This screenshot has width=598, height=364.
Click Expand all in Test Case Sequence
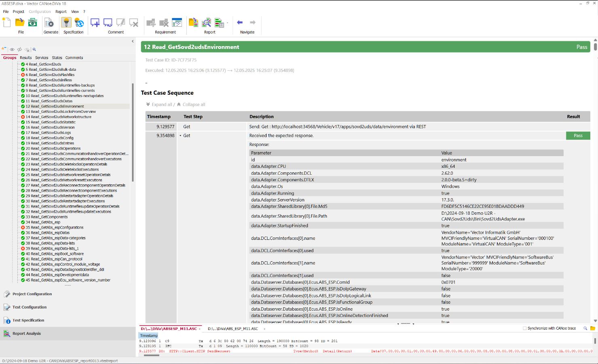(x=159, y=104)
